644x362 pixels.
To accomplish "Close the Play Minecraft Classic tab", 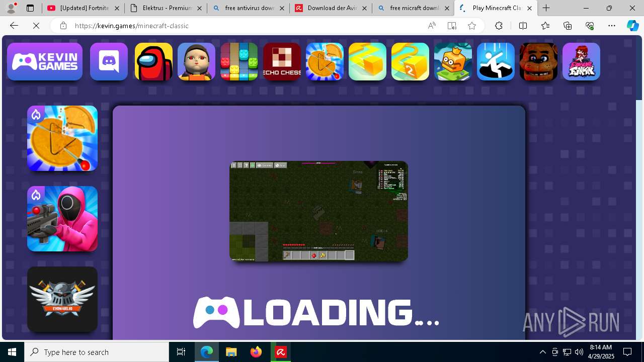I will 529,8.
